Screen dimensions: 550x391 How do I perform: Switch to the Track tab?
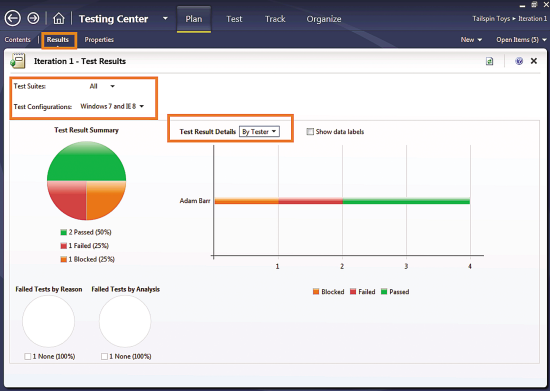pyautogui.click(x=275, y=19)
